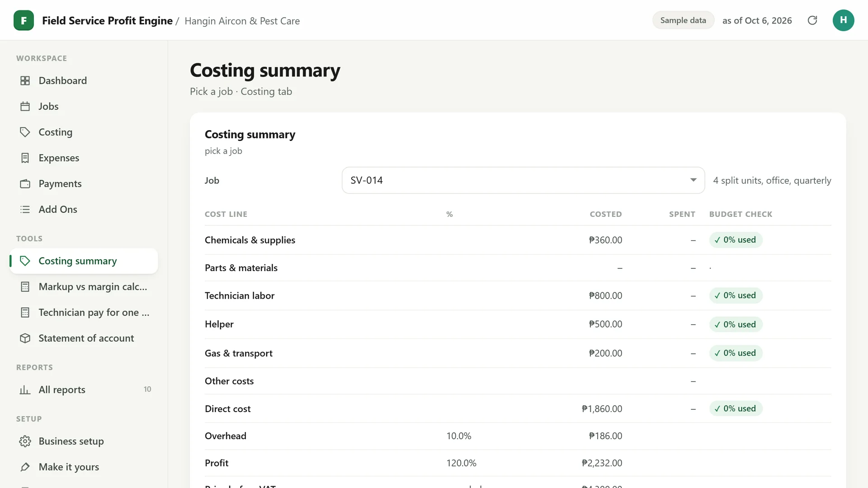This screenshot has width=868, height=488.
Task: Click the Profit 120.0% value
Action: pyautogui.click(x=461, y=463)
